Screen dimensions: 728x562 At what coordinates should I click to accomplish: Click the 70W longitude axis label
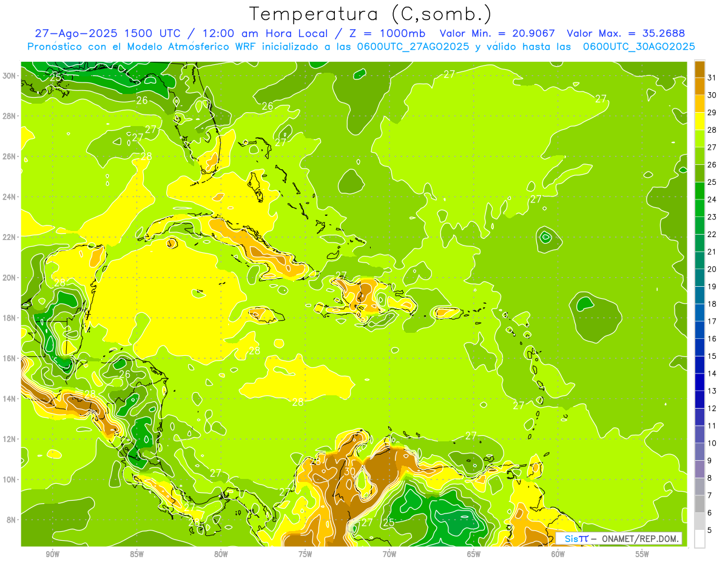point(389,554)
